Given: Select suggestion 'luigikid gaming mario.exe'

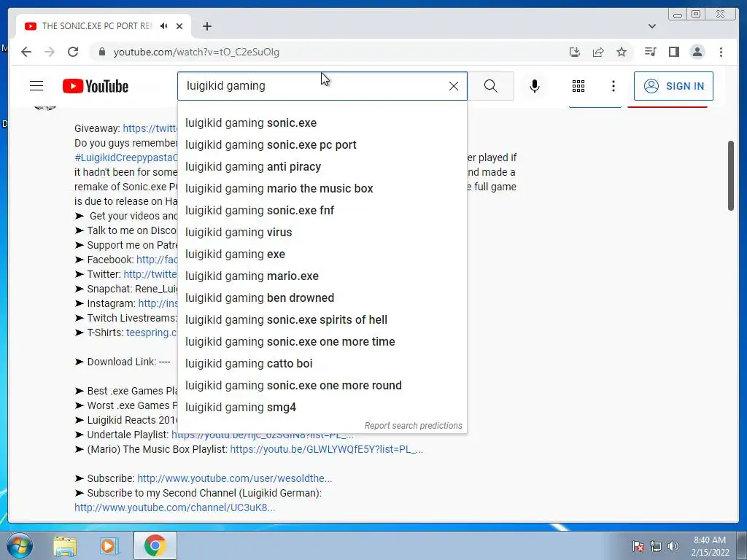Looking at the screenshot, I should tap(322, 276).
